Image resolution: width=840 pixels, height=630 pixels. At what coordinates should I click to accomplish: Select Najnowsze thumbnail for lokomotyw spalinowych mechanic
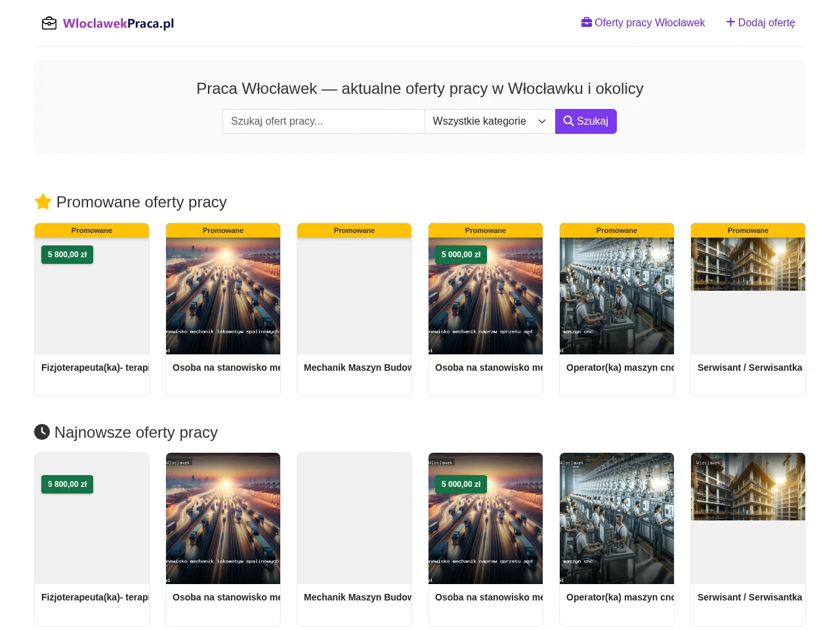(223, 518)
